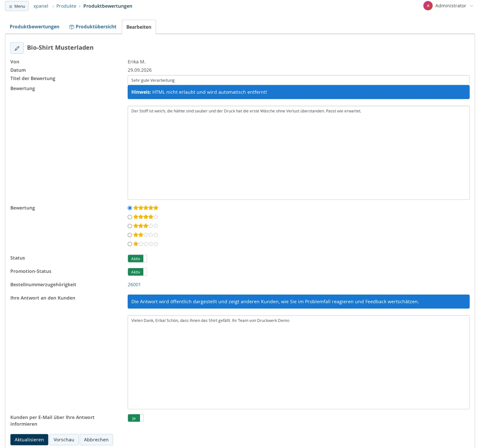
Task: Go to Produkte breadcrumb
Action: [x=66, y=6]
